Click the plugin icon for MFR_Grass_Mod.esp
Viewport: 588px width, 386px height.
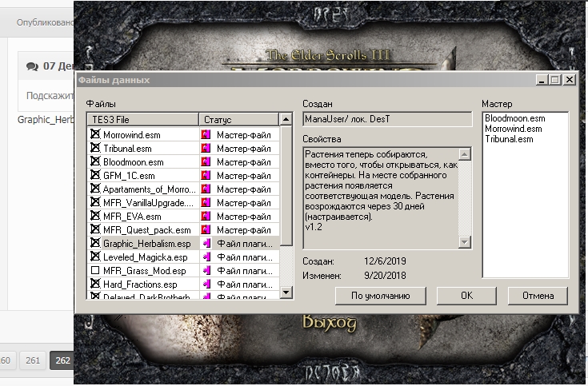pos(206,271)
